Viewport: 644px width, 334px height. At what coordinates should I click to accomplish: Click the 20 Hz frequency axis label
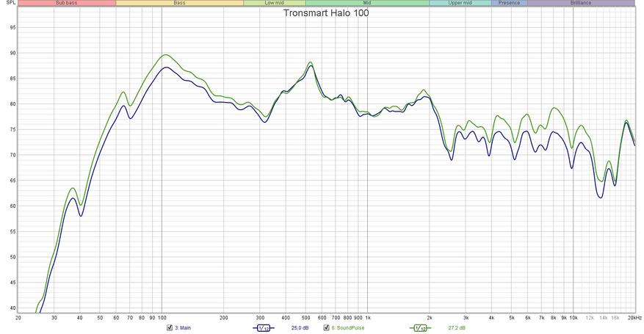click(18, 318)
